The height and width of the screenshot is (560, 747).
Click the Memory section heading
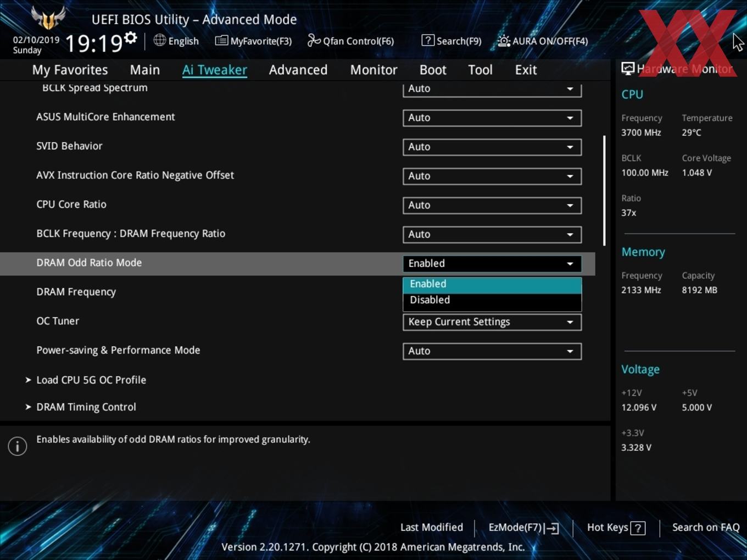point(643,252)
